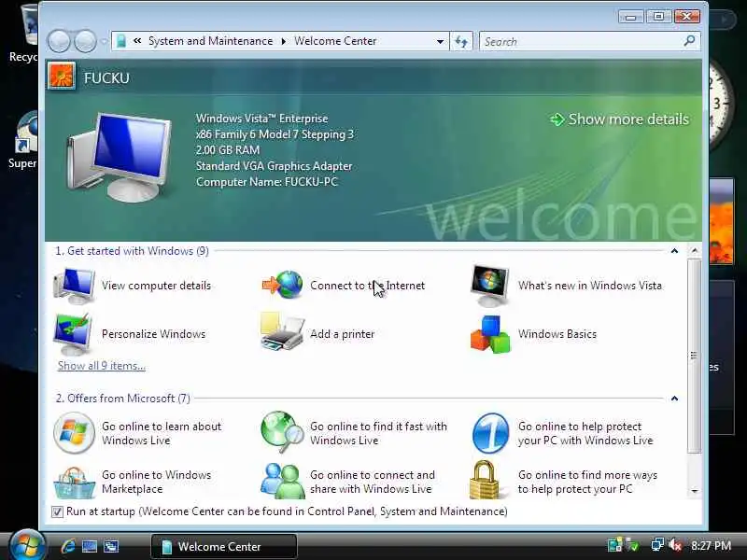Click Show all 9 items link
Screen dimensions: 747x560
pyautogui.click(x=102, y=366)
